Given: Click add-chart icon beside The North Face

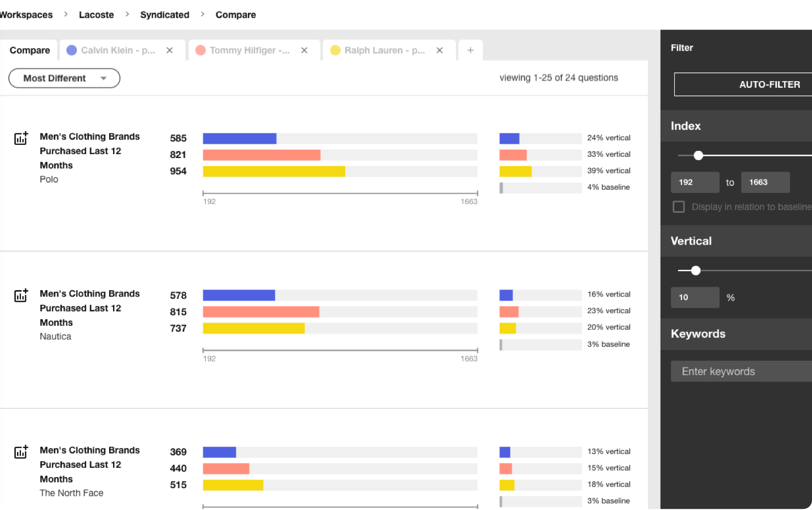Looking at the screenshot, I should (21, 452).
